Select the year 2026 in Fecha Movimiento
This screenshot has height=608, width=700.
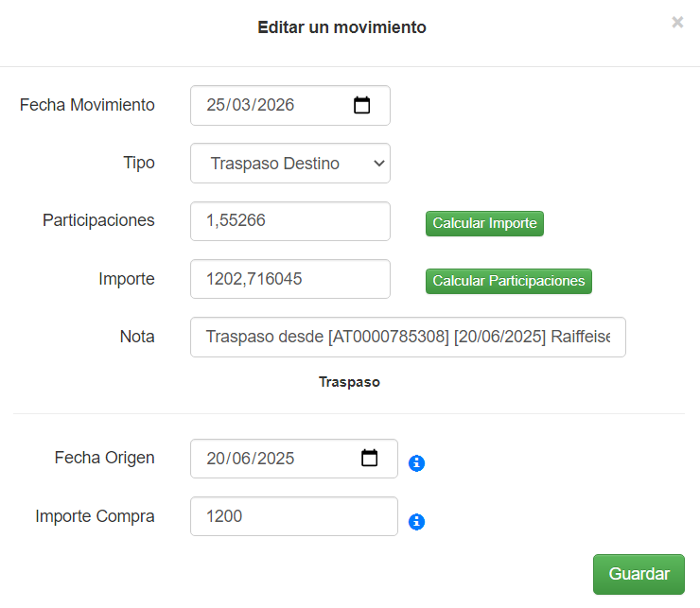274,105
